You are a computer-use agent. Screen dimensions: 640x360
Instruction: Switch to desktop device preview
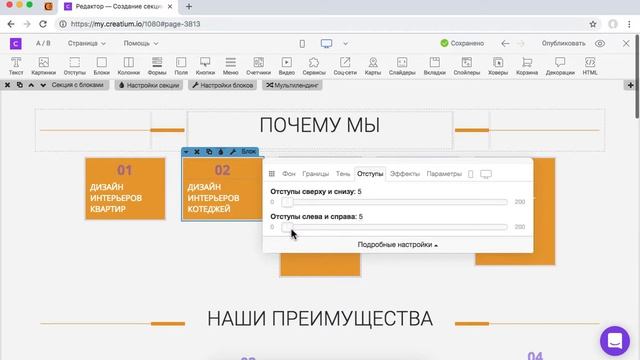326,44
